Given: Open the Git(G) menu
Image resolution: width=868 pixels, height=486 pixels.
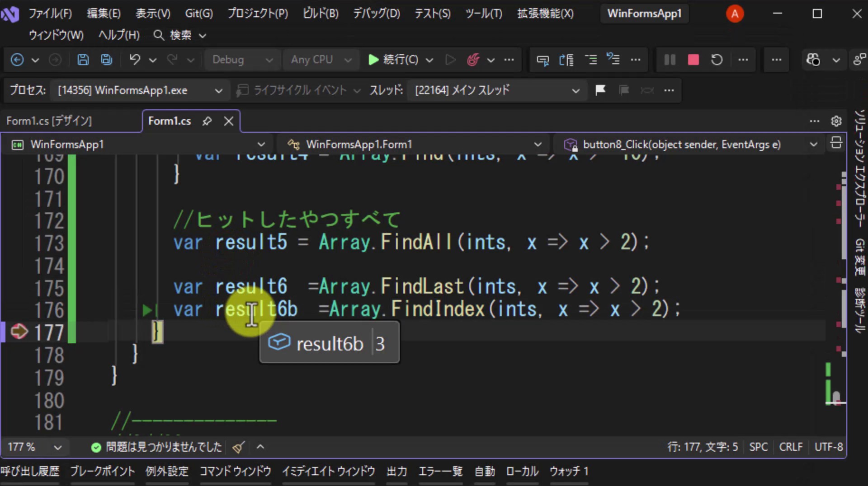Looking at the screenshot, I should [x=199, y=14].
